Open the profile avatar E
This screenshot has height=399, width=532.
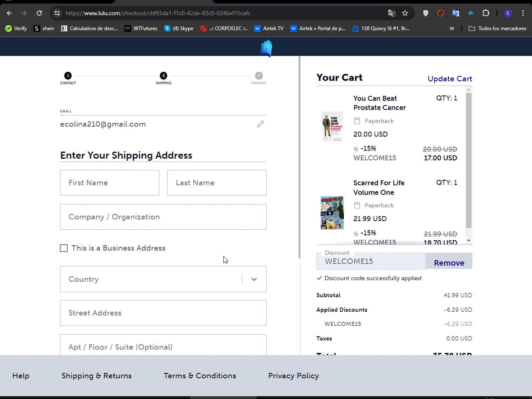(508, 13)
